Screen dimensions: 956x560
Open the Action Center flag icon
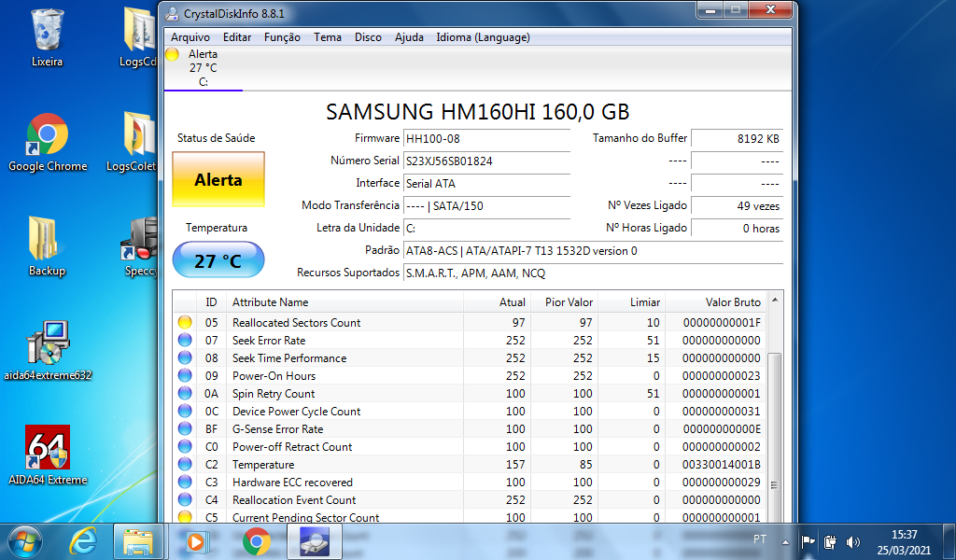(x=808, y=541)
